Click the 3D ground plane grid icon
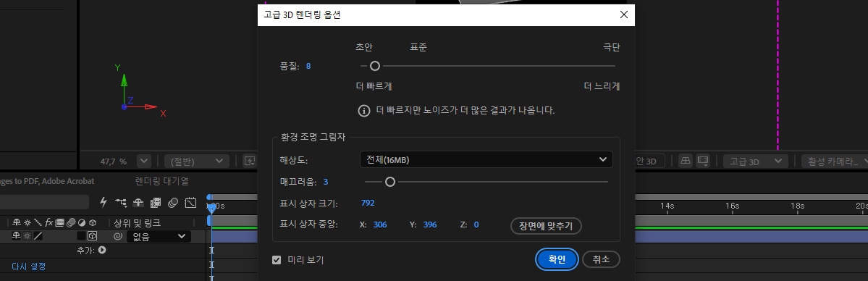The image size is (868, 281). pos(686,162)
